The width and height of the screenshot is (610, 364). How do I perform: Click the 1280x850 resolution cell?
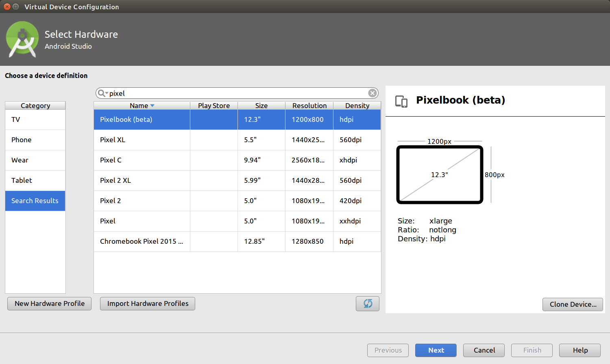(x=309, y=241)
